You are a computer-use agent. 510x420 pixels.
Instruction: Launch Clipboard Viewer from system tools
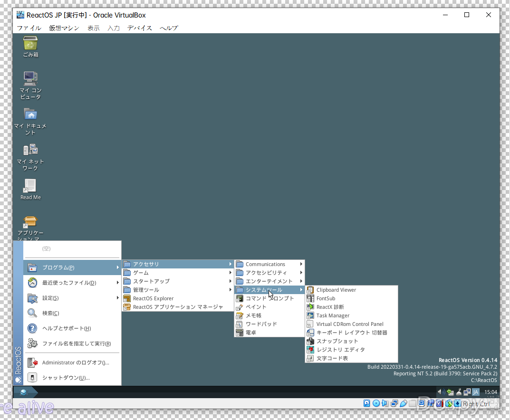click(351, 290)
